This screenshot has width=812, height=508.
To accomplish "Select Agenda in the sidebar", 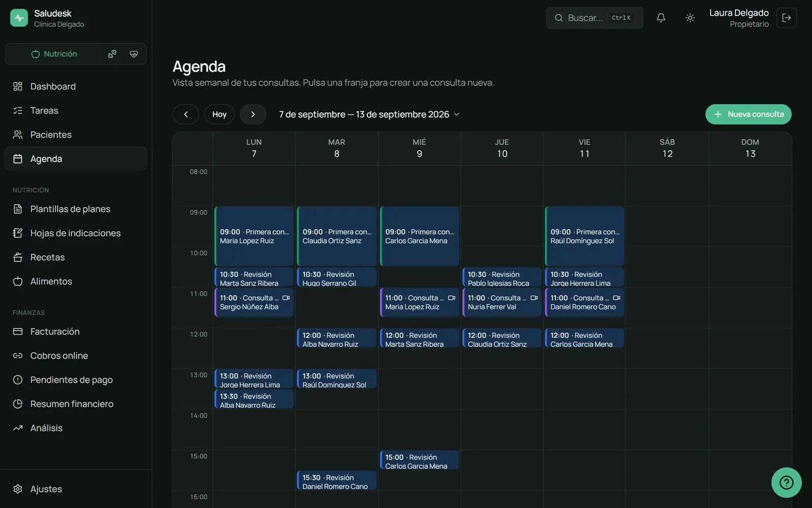I will pyautogui.click(x=76, y=158).
